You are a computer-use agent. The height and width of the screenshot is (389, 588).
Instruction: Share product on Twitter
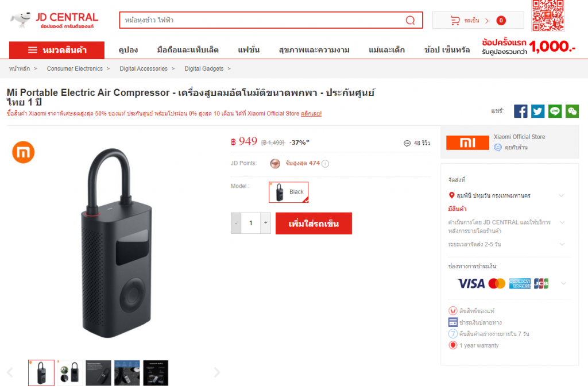pos(537,111)
